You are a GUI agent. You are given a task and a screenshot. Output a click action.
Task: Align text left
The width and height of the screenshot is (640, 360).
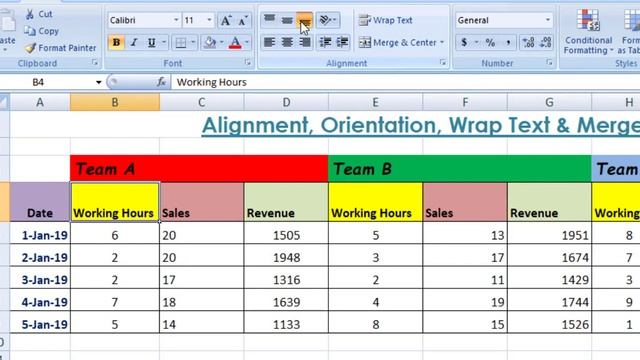[269, 42]
